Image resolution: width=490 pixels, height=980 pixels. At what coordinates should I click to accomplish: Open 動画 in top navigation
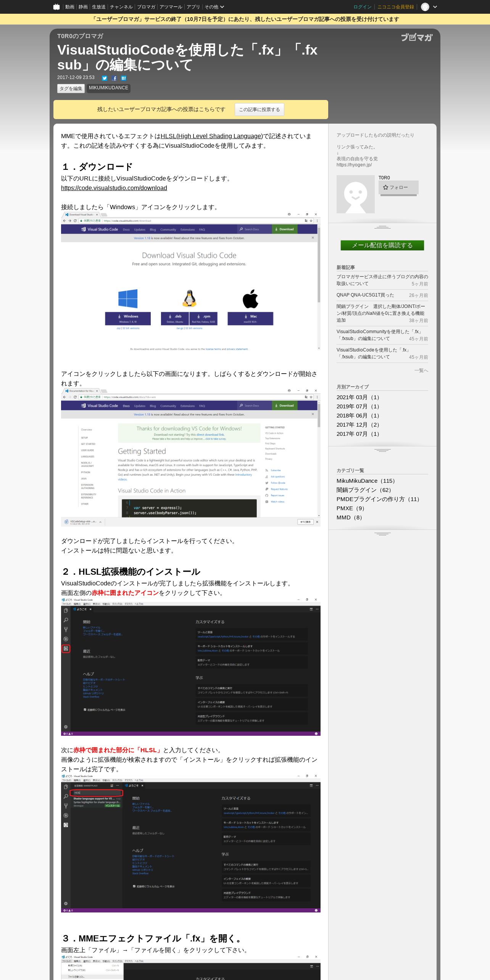69,7
